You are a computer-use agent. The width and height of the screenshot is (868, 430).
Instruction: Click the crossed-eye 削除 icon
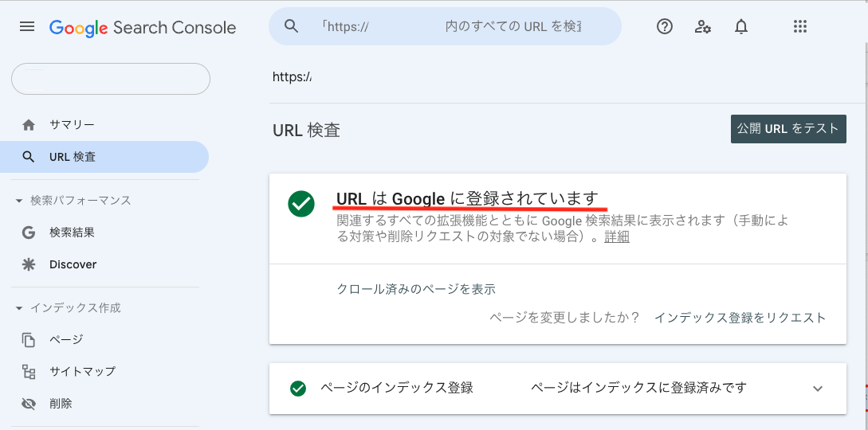(x=28, y=404)
